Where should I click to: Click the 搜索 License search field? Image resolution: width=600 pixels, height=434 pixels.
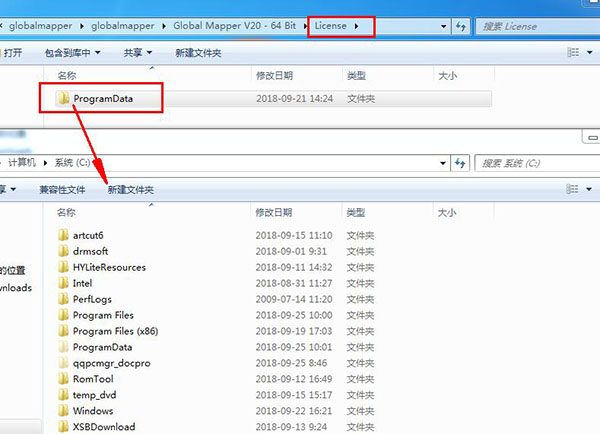coord(535,25)
